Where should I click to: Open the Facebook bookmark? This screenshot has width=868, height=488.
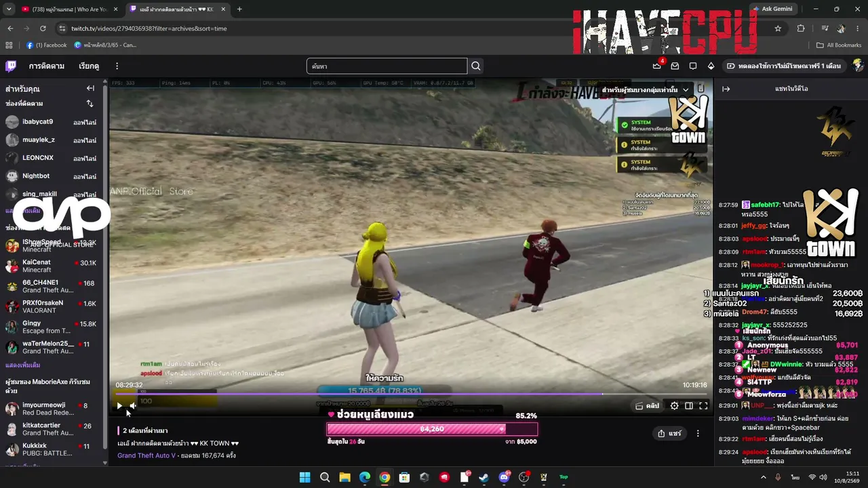coord(47,45)
